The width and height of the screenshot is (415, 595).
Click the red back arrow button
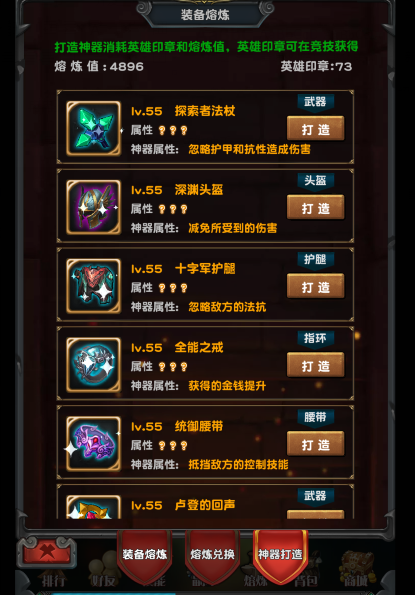pos(47,552)
